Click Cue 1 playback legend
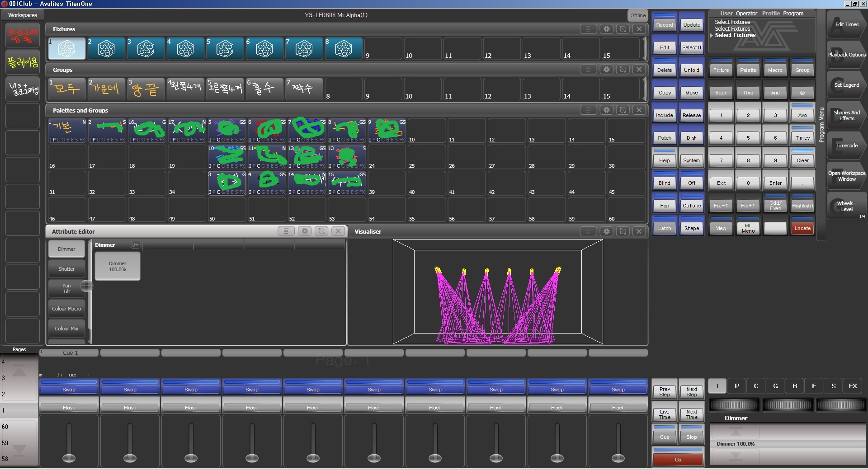868x470 pixels. 69,352
